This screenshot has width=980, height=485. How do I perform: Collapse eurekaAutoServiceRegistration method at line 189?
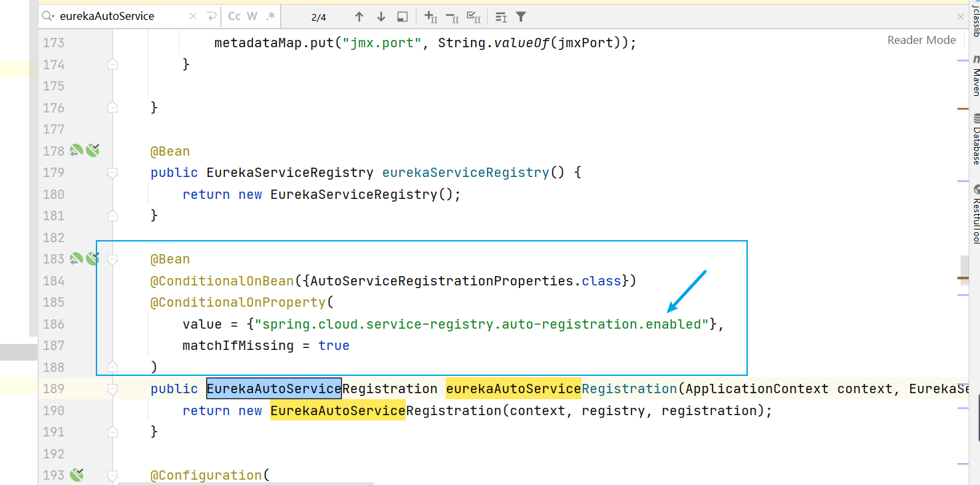(x=112, y=389)
